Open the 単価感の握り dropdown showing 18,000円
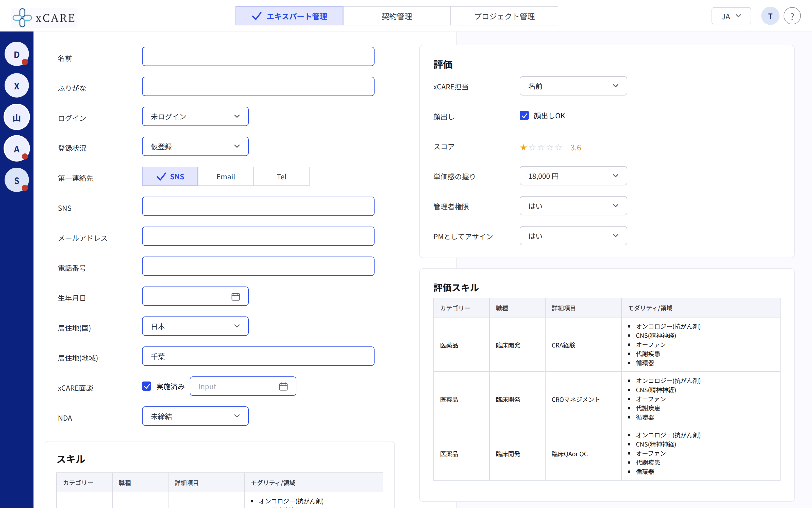The image size is (812, 508). tap(573, 176)
